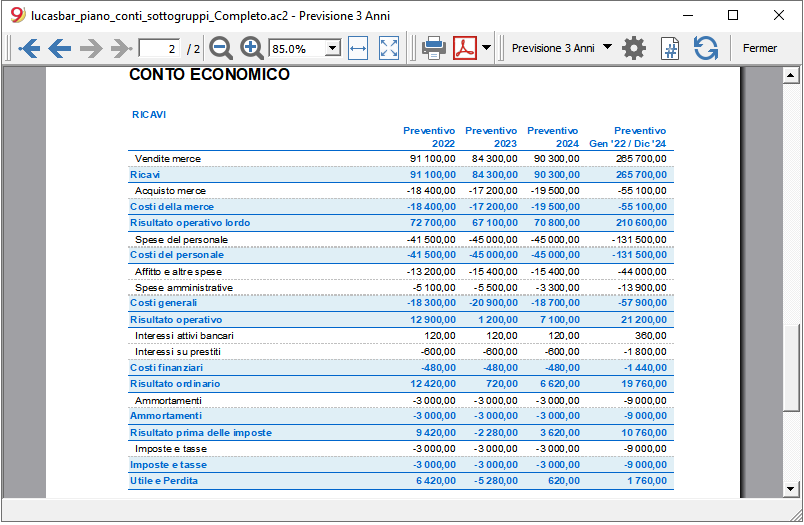Go to previous page arrow
This screenshot has height=525, width=804.
click(59, 49)
